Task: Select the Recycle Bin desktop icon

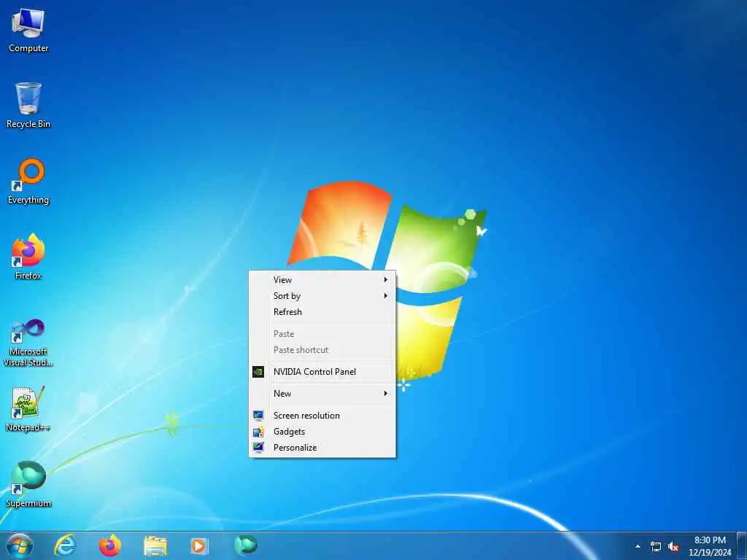Action: pos(28,105)
